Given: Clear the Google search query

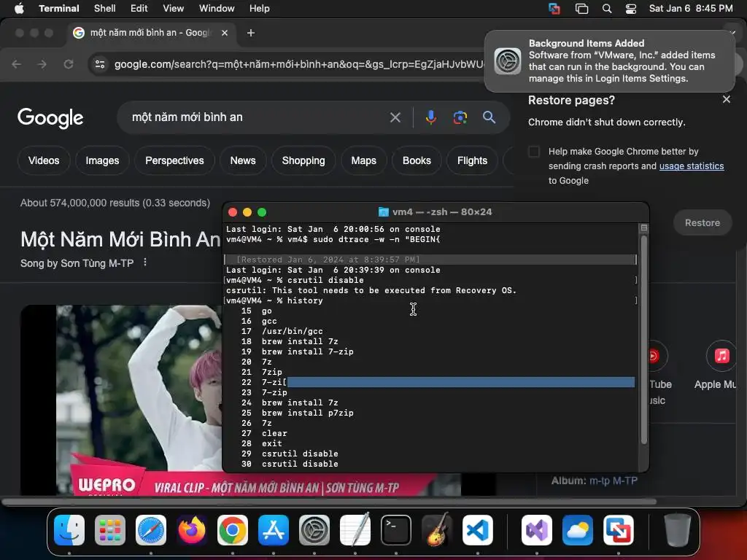Looking at the screenshot, I should 395,117.
